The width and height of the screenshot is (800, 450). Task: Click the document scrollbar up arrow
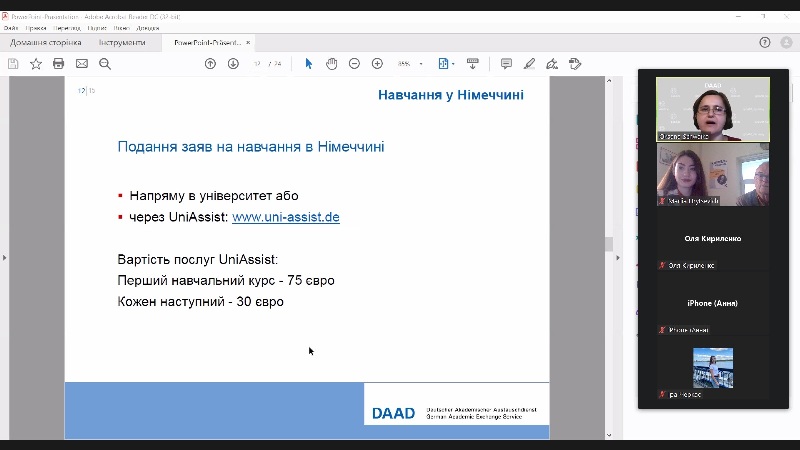click(x=609, y=81)
